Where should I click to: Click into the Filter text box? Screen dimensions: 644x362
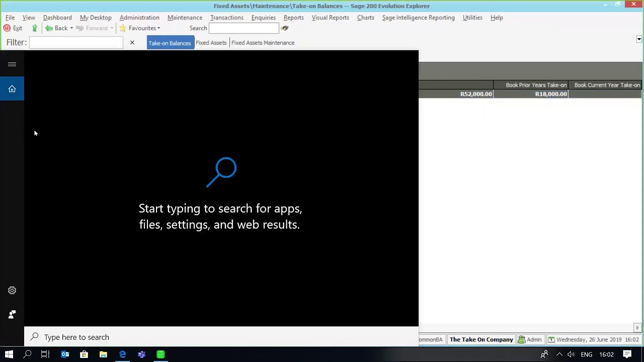76,43
